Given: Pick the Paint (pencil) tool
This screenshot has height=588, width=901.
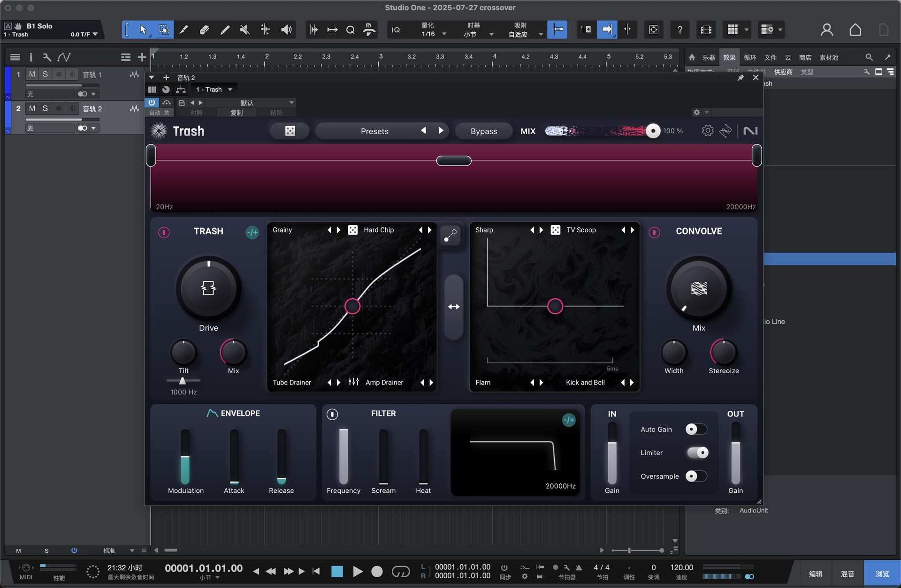Looking at the screenshot, I should (x=225, y=30).
